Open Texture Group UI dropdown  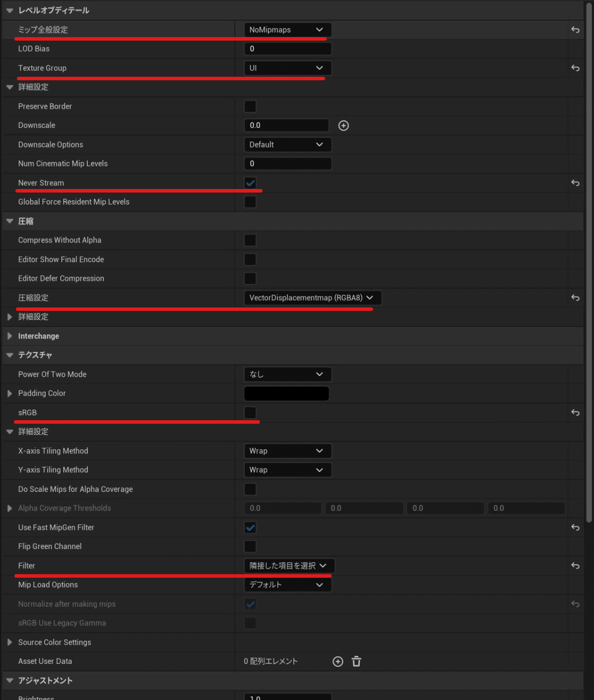[287, 68]
